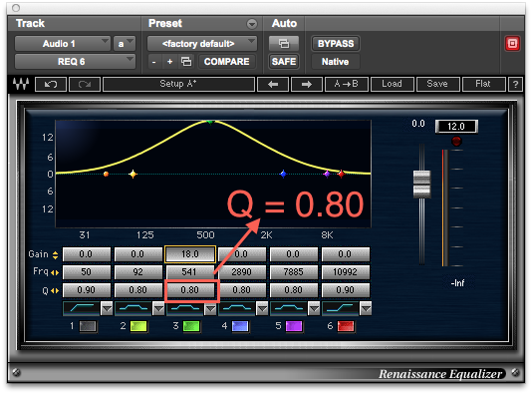Click the Q left/right arrows

click(55, 290)
